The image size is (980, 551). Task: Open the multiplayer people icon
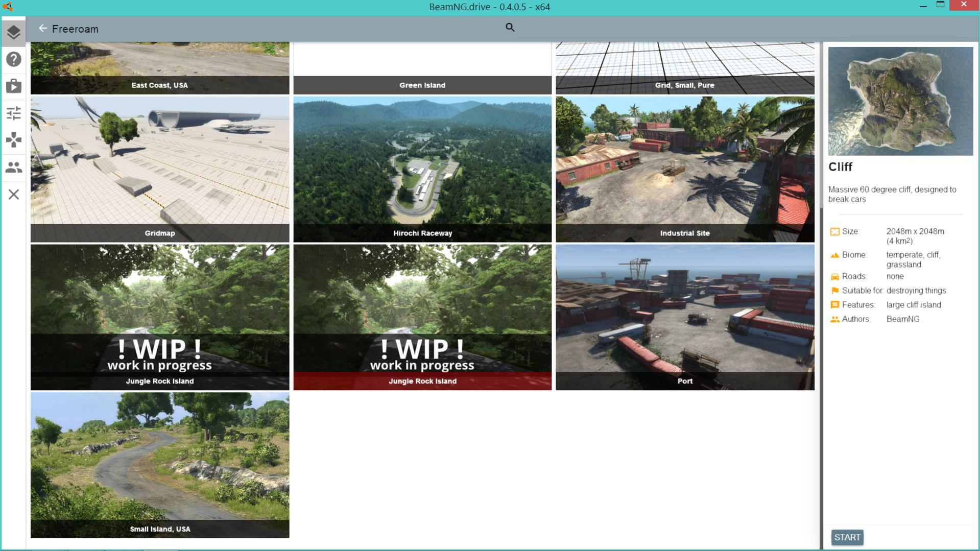[x=14, y=167]
